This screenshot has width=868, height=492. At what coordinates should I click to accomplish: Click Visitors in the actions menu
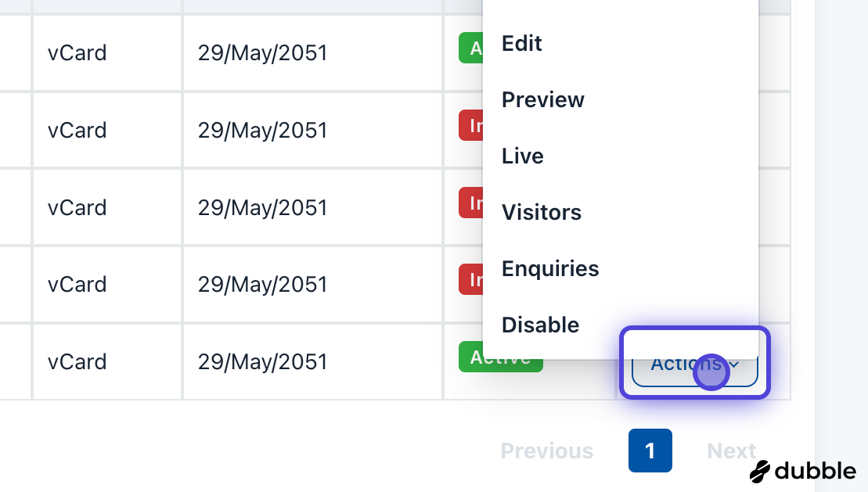pos(542,213)
